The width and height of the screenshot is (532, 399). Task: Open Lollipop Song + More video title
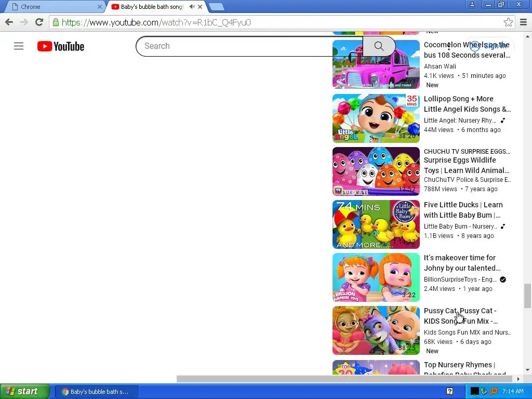point(467,104)
